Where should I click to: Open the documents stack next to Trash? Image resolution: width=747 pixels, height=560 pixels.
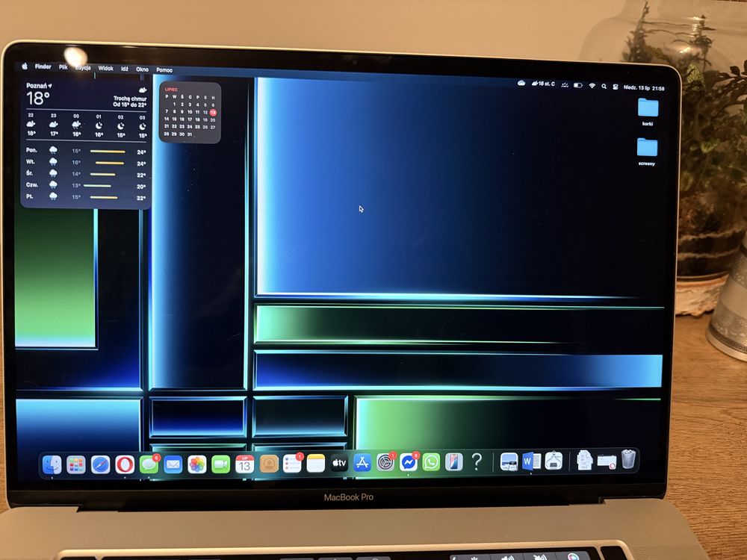pos(584,461)
